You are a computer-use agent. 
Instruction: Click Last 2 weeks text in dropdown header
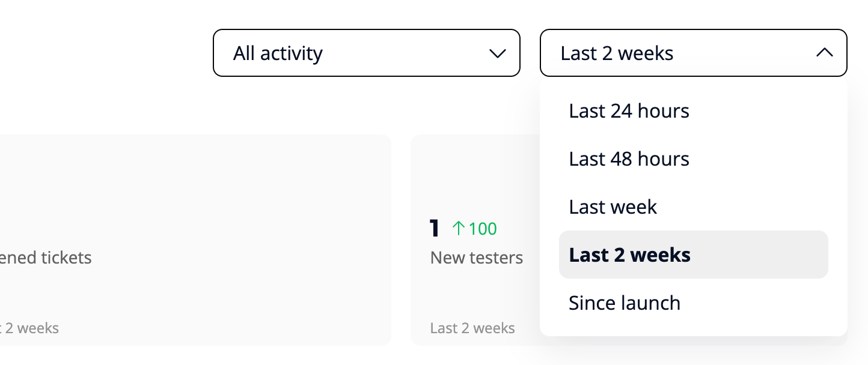[x=617, y=53]
